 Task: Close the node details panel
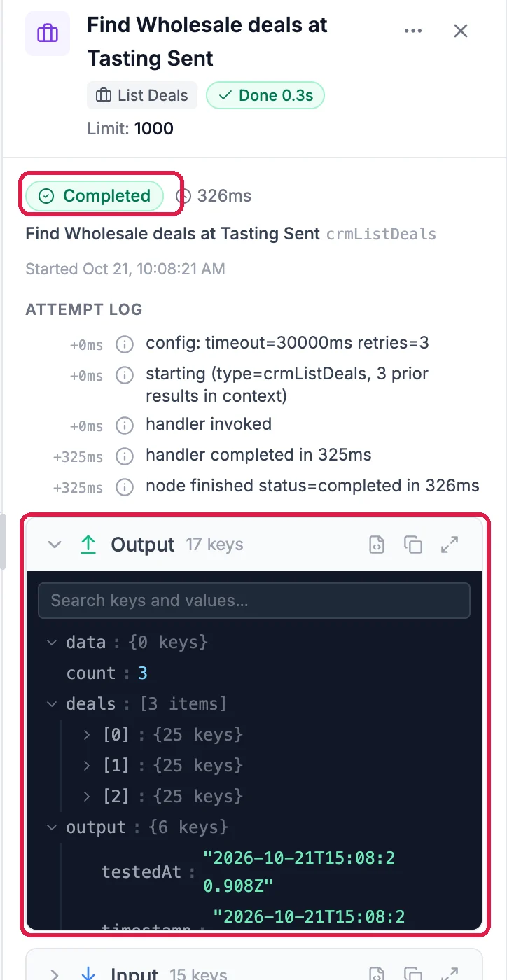click(x=461, y=31)
